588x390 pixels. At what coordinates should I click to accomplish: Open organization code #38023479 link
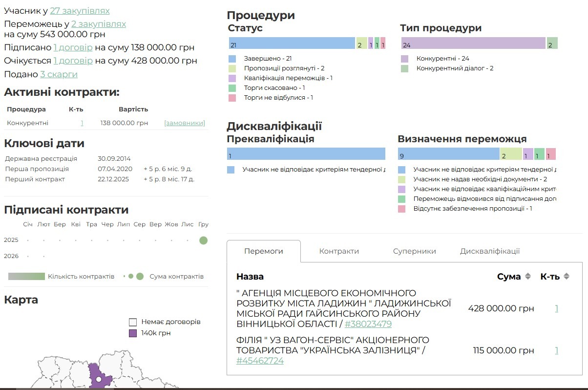pyautogui.click(x=368, y=324)
